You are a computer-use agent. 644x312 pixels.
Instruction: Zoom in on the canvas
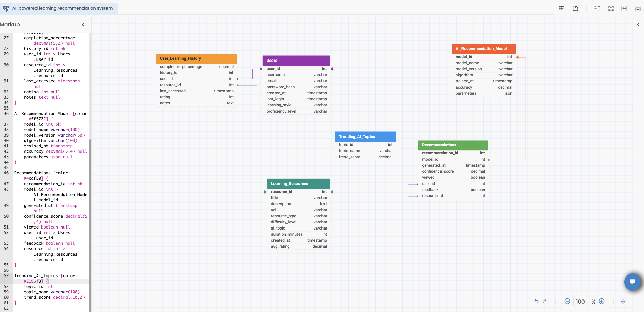602,301
